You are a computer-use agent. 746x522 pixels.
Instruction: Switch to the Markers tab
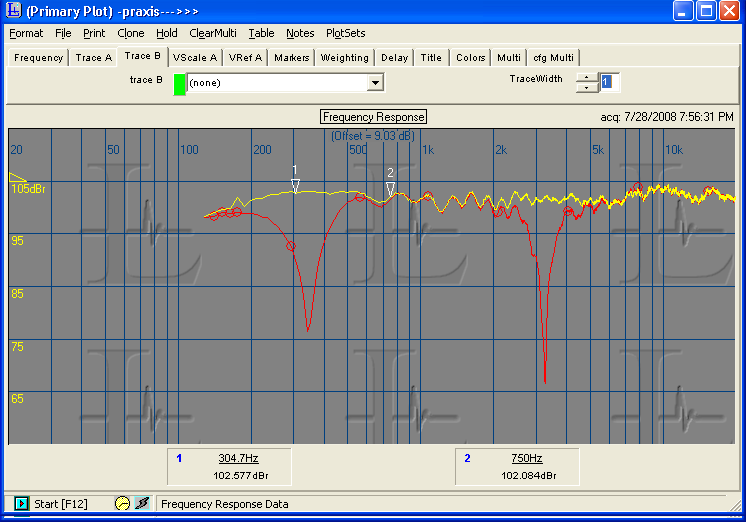tap(291, 58)
